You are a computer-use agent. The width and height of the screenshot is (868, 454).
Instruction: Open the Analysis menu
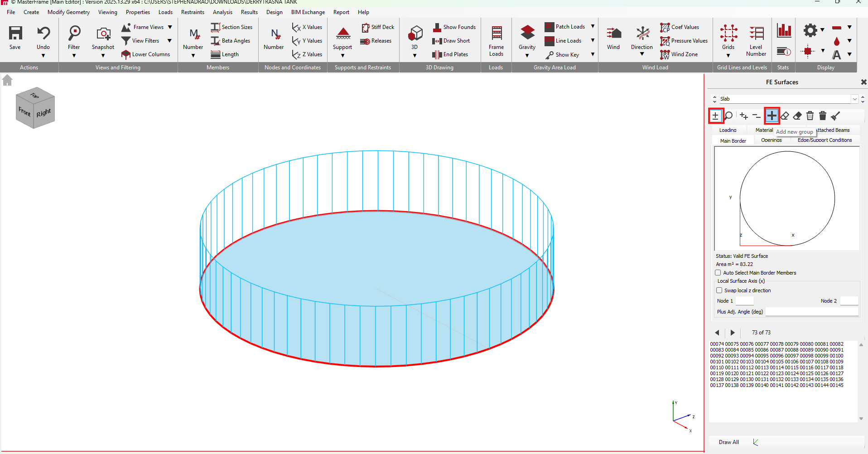(x=222, y=12)
